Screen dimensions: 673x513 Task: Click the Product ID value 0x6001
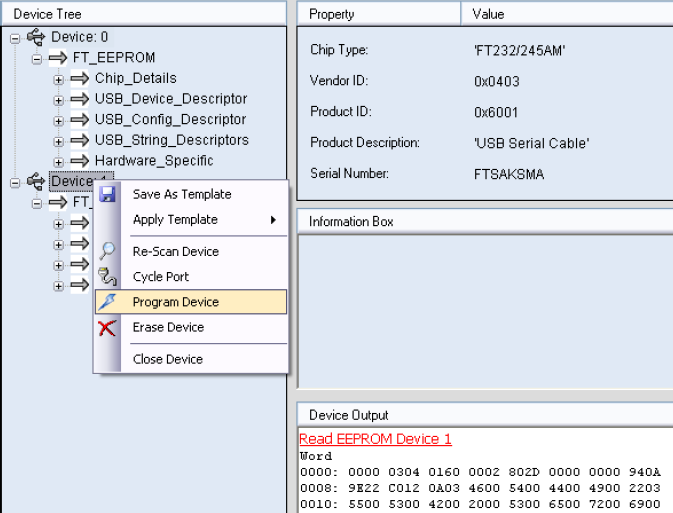click(x=496, y=112)
